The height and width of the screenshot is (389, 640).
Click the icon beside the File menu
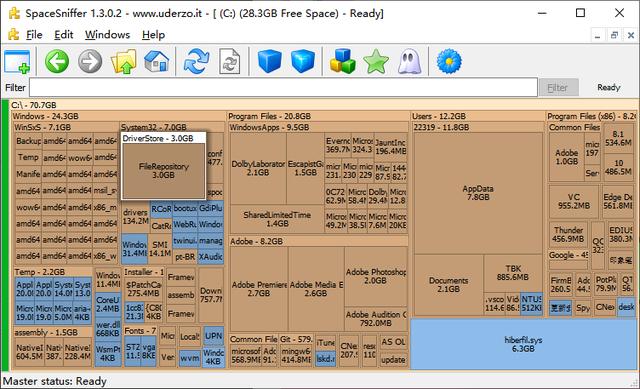coord(14,34)
